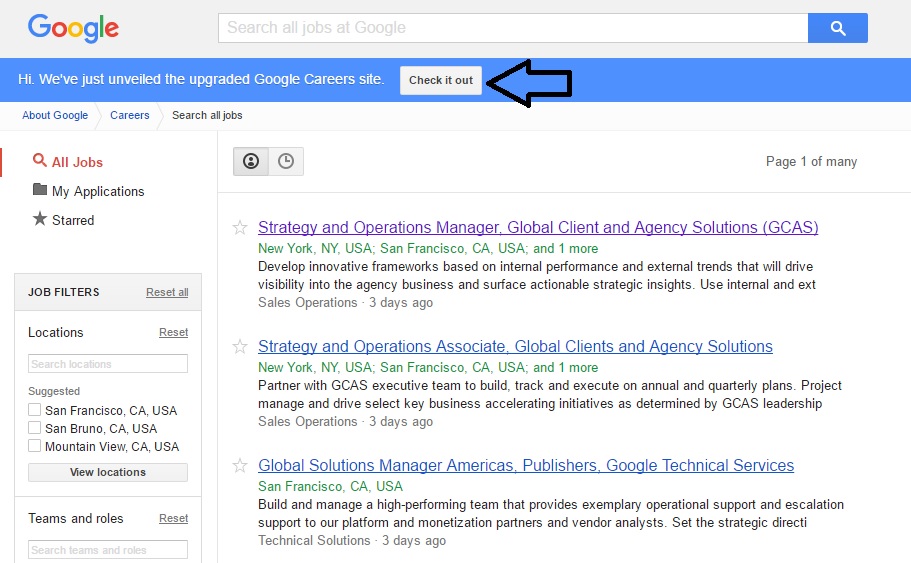Check San Bruno, CA, USA location filter
This screenshot has height=563, width=911.
click(34, 428)
